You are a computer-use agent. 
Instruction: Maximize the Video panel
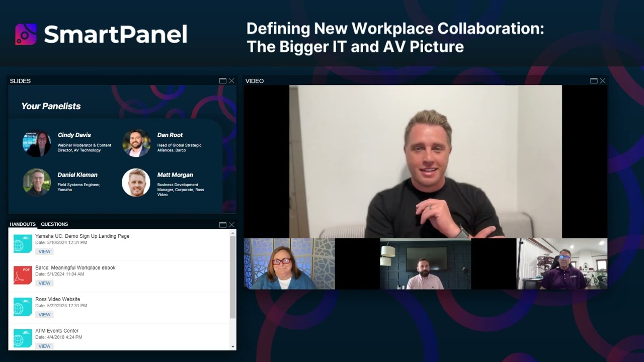[594, 80]
